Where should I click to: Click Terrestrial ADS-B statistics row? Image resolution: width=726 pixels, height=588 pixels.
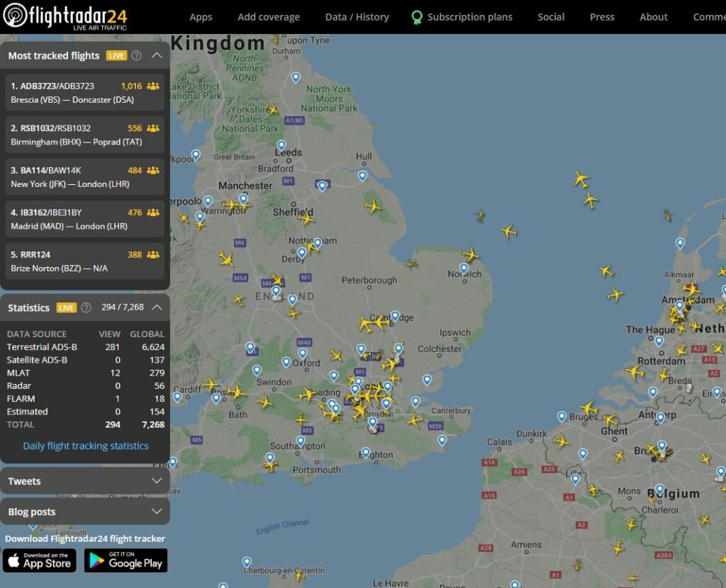[86, 347]
